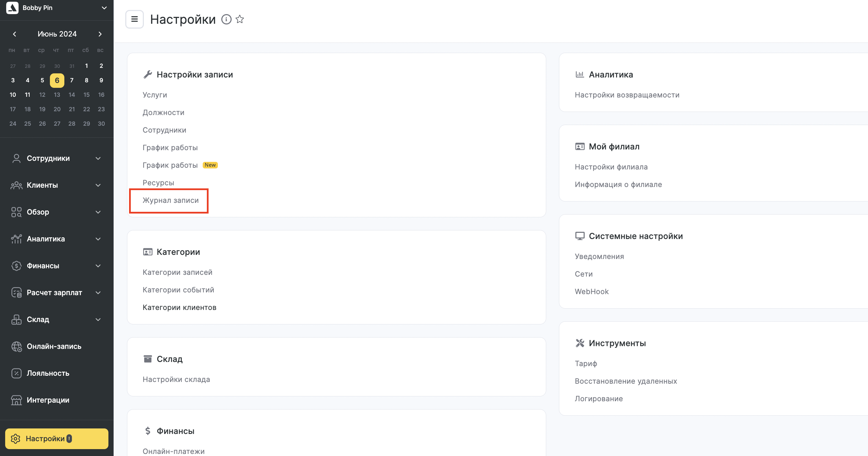
Task: Select Категории записей menu item
Action: tap(178, 272)
